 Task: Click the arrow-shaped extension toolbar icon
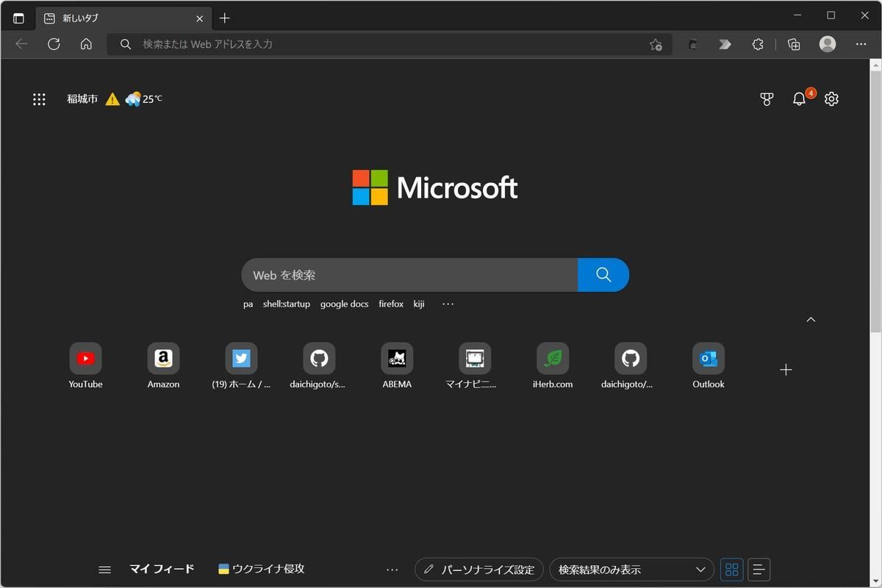[725, 44]
